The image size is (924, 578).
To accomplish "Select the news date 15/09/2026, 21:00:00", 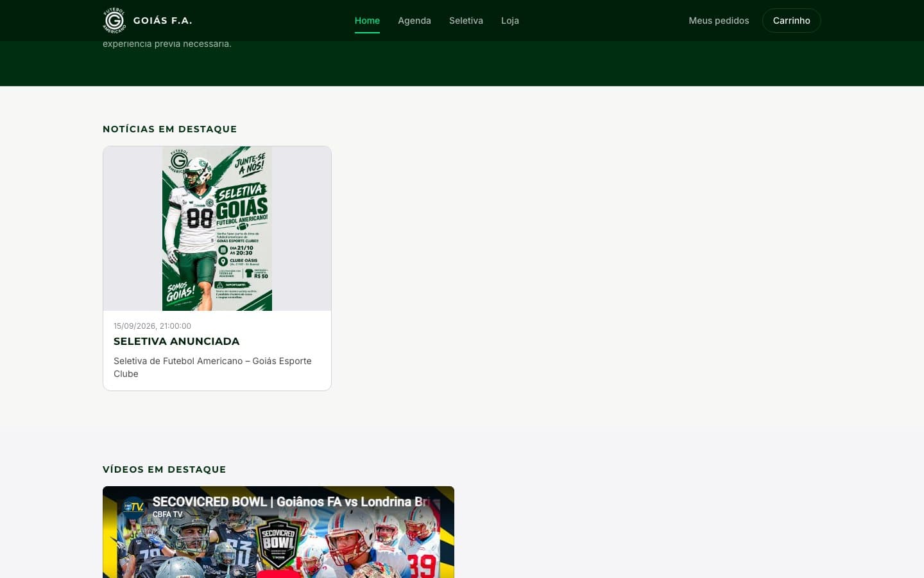I will 152,326.
